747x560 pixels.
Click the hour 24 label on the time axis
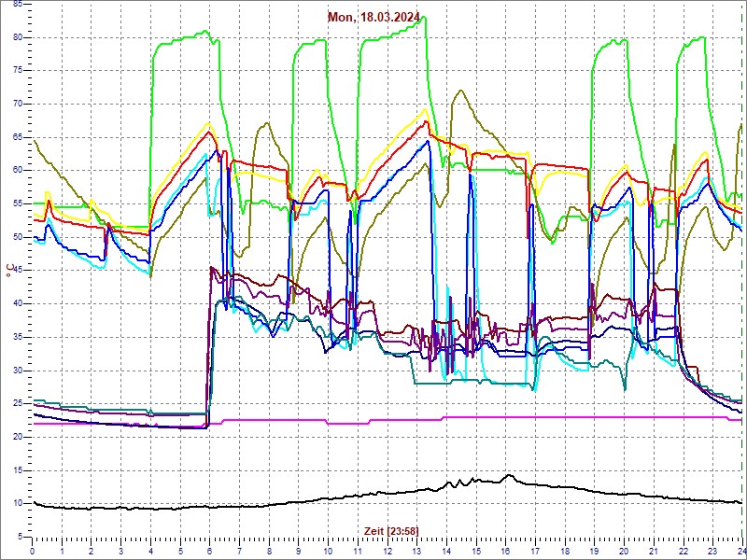pos(740,552)
